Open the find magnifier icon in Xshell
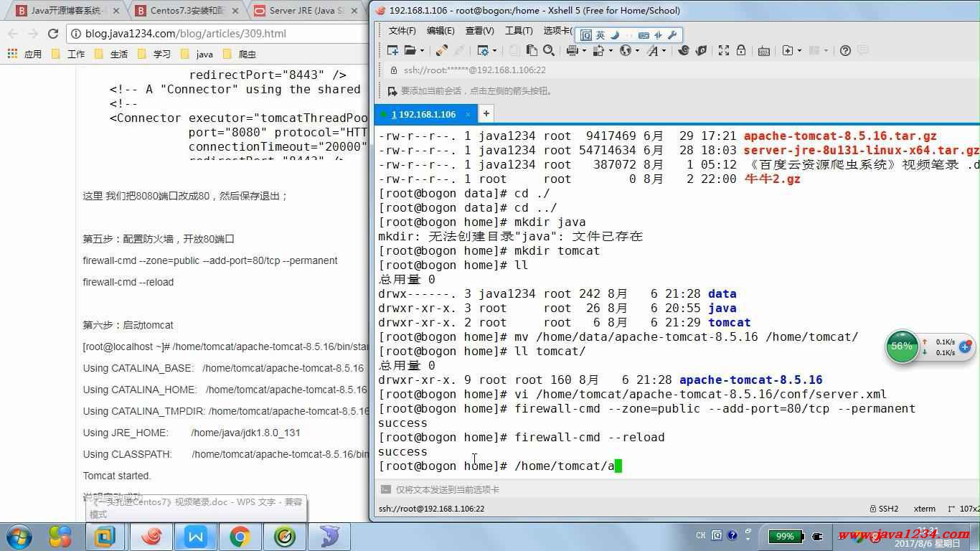The width and height of the screenshot is (980, 551). point(549,50)
